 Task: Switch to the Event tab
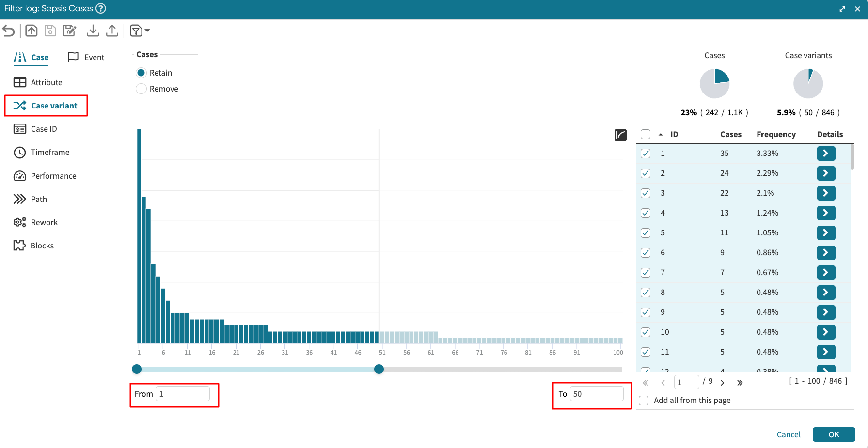[86, 57]
